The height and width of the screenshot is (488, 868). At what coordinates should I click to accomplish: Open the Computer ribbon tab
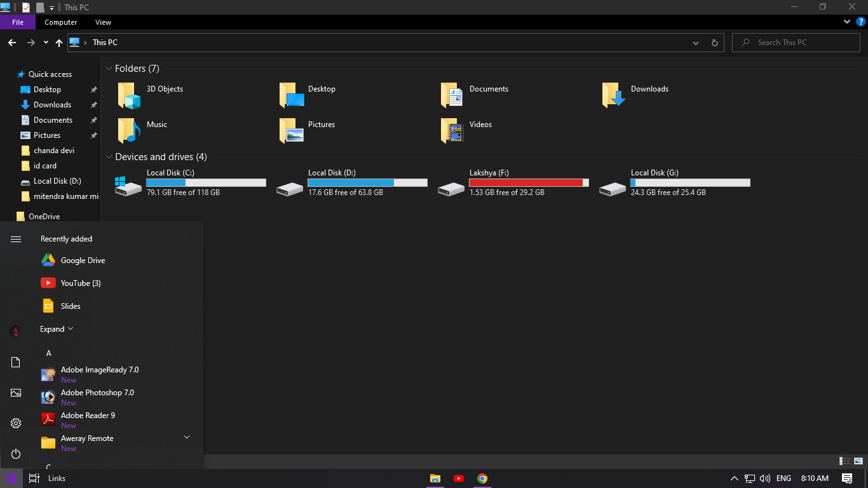pyautogui.click(x=61, y=22)
